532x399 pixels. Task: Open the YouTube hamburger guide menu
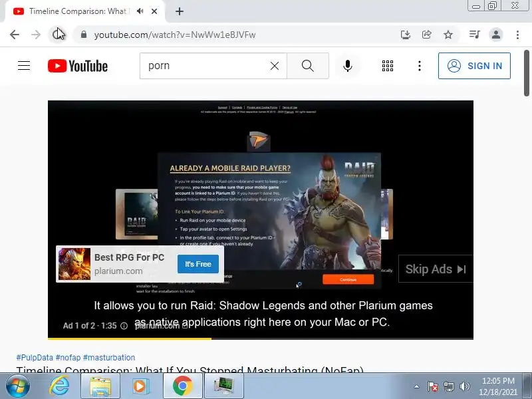point(24,66)
